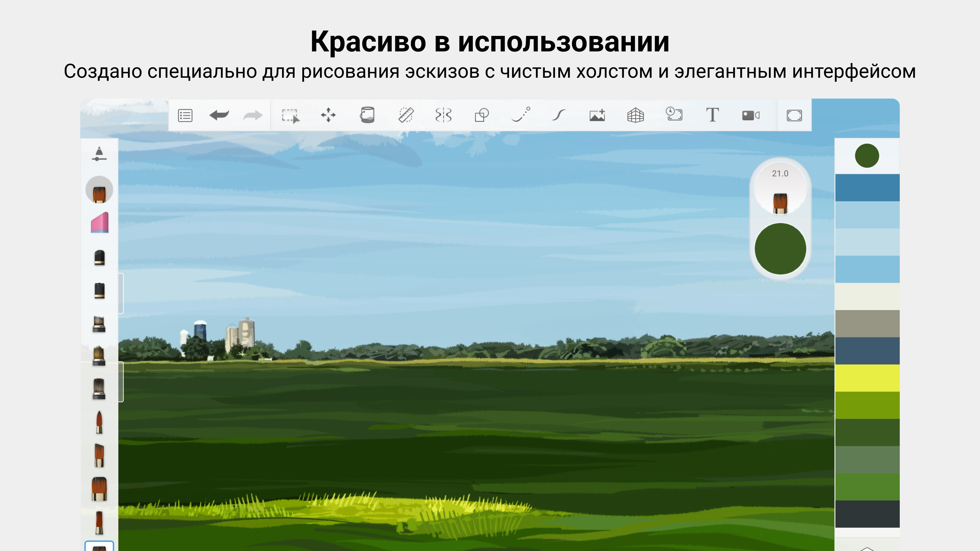Viewport: 980px width, 551px height.
Task: Select the curve stroke tool
Action: pos(559,115)
